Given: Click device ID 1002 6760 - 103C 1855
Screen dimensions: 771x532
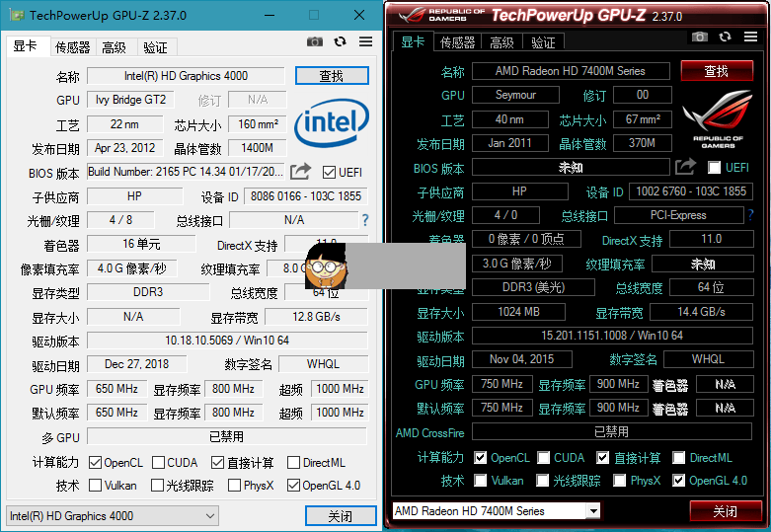Looking at the screenshot, I should click(x=691, y=191).
